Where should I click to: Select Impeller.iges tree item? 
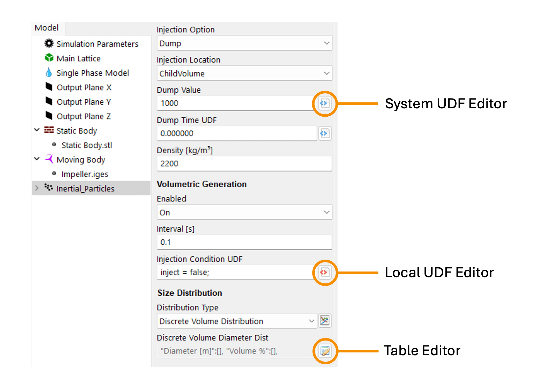(x=85, y=174)
